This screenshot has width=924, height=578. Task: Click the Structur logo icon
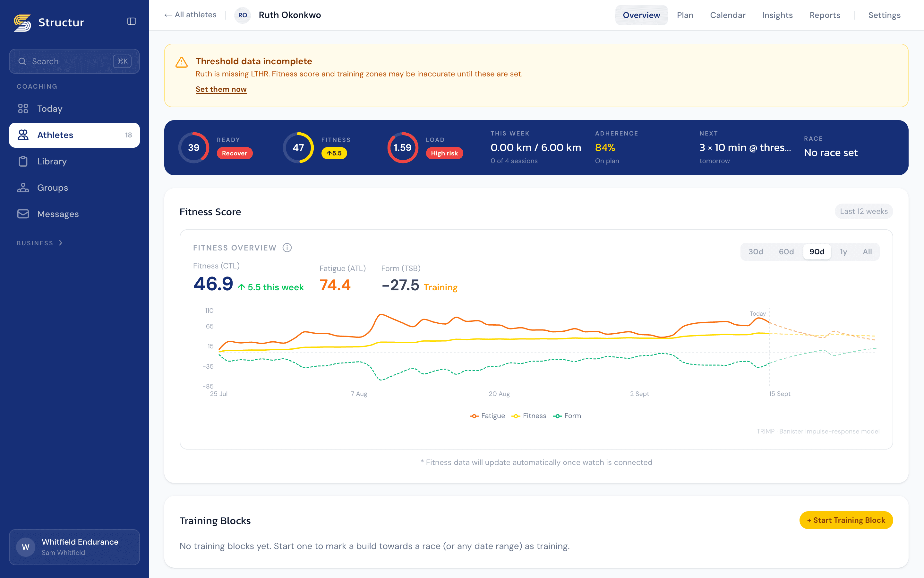click(22, 22)
